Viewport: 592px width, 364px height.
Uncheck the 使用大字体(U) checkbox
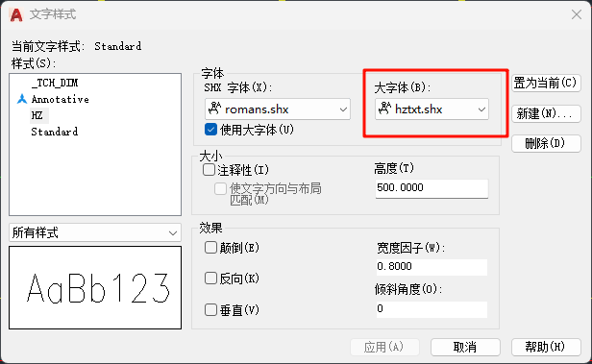click(x=210, y=130)
